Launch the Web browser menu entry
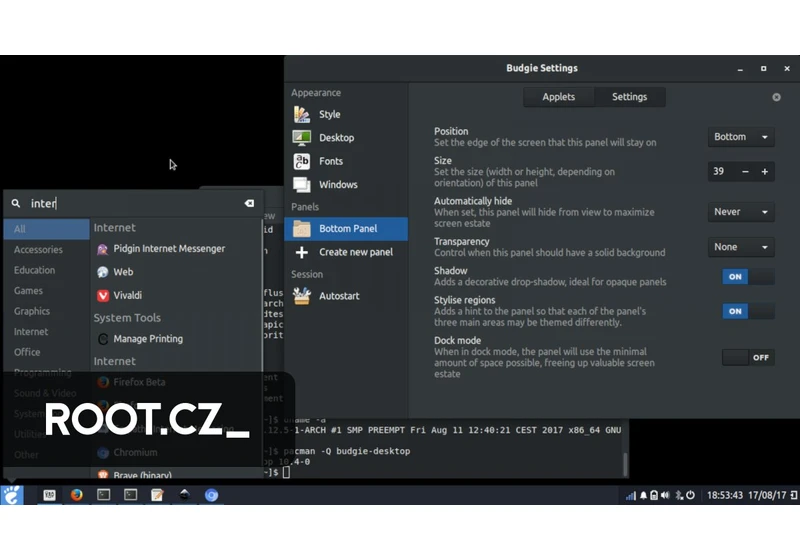 pos(176,272)
